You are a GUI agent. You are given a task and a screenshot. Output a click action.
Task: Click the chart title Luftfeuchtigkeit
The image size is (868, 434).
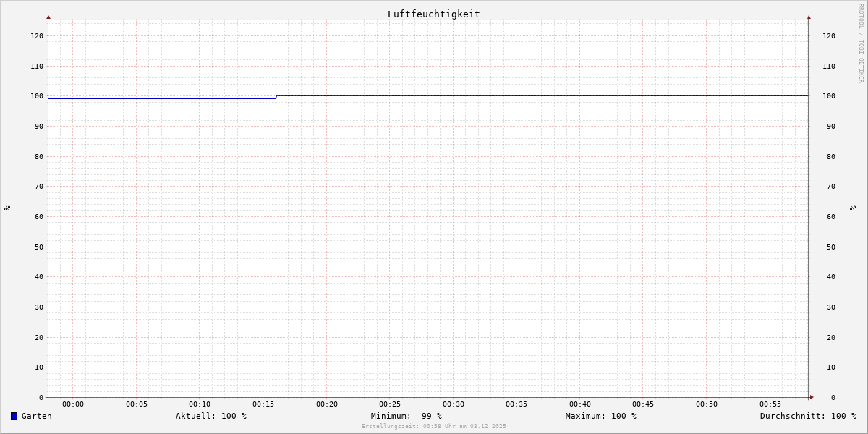(434, 14)
